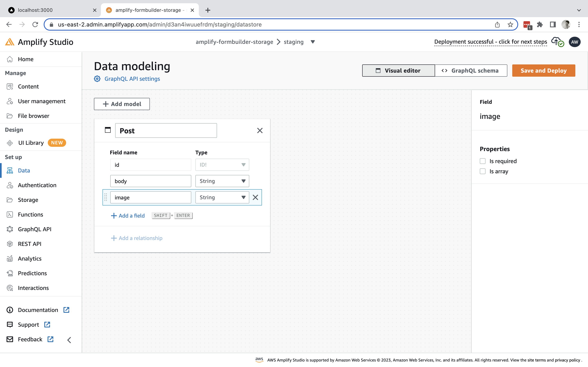The height and width of the screenshot is (367, 588).
Task: Click the AW avatar badge
Action: coord(575,42)
